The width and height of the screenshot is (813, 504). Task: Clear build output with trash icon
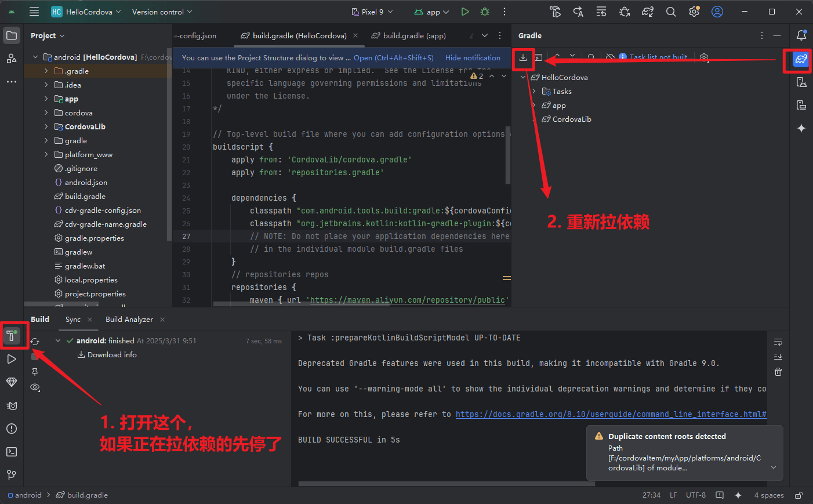tap(778, 372)
